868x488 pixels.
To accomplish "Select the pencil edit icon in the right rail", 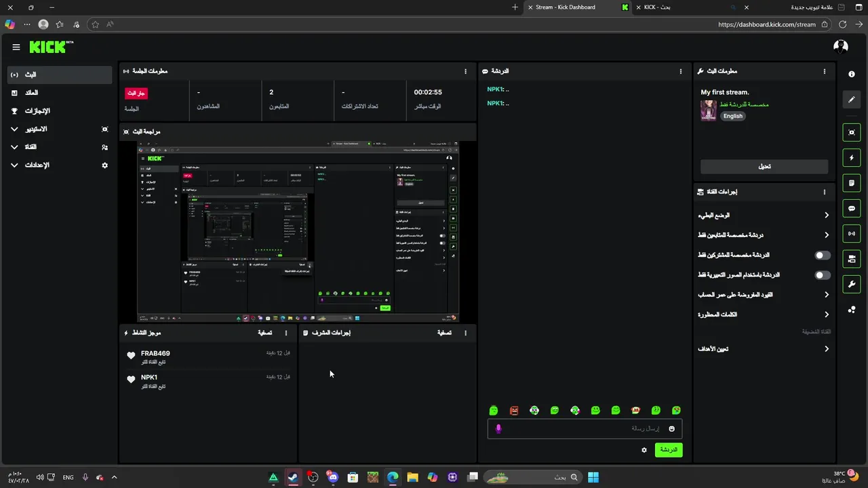I will click(852, 100).
